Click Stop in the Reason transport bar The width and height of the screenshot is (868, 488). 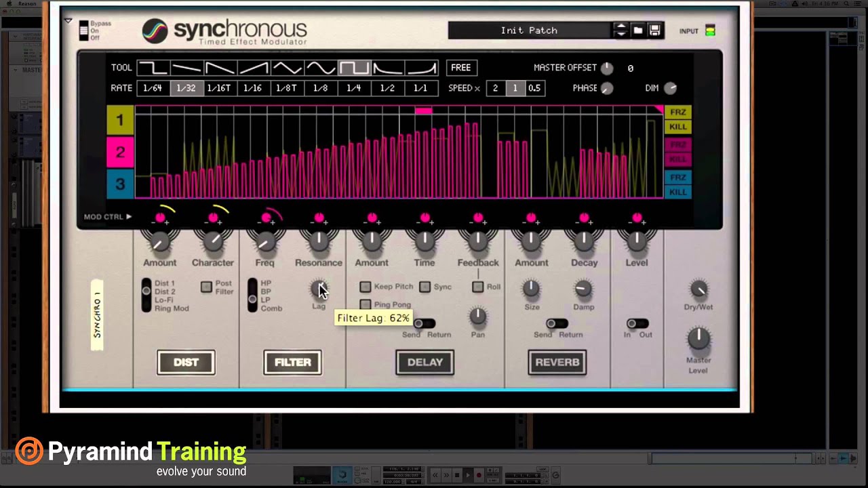(457, 475)
